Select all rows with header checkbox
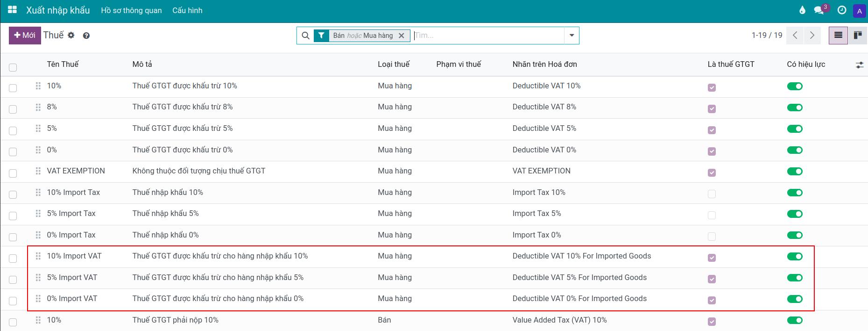The width and height of the screenshot is (868, 331). 13,67
